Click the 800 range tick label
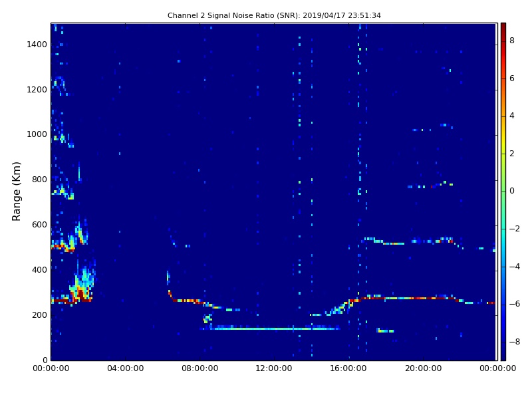This screenshot has height=399, width=532. tap(39, 180)
